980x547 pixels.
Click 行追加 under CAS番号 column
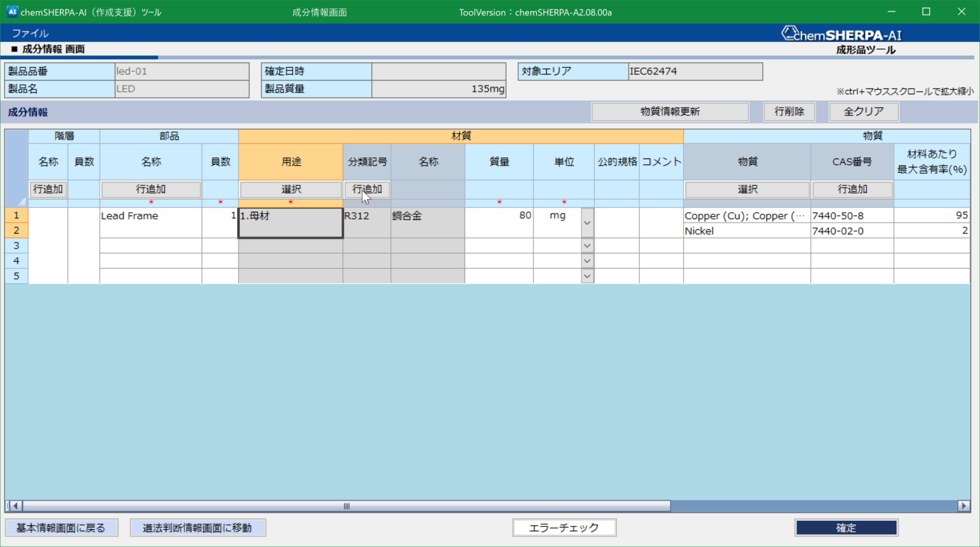852,189
